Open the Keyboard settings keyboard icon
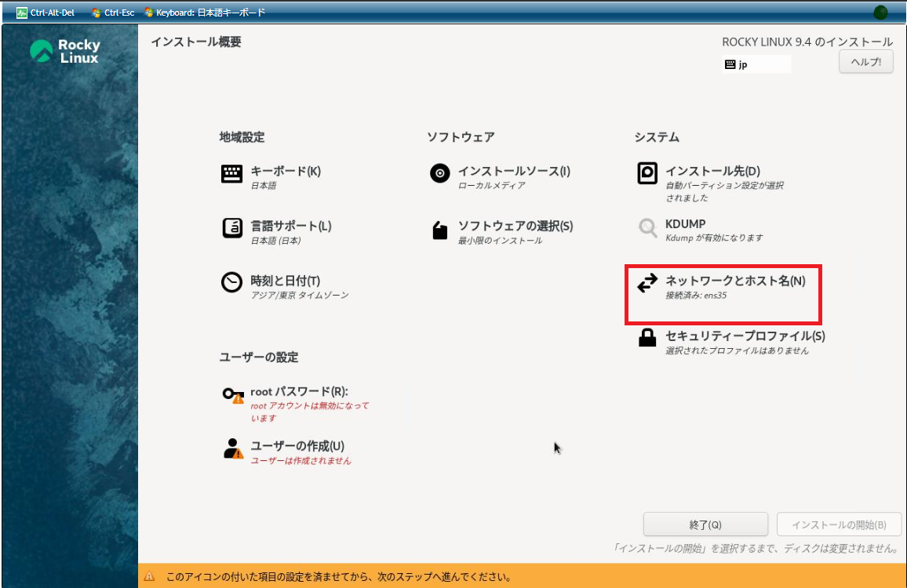The height and width of the screenshot is (588, 907). [x=231, y=174]
